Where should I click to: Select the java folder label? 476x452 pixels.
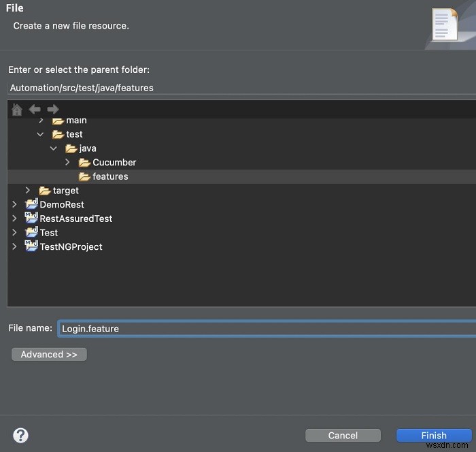pyautogui.click(x=88, y=148)
